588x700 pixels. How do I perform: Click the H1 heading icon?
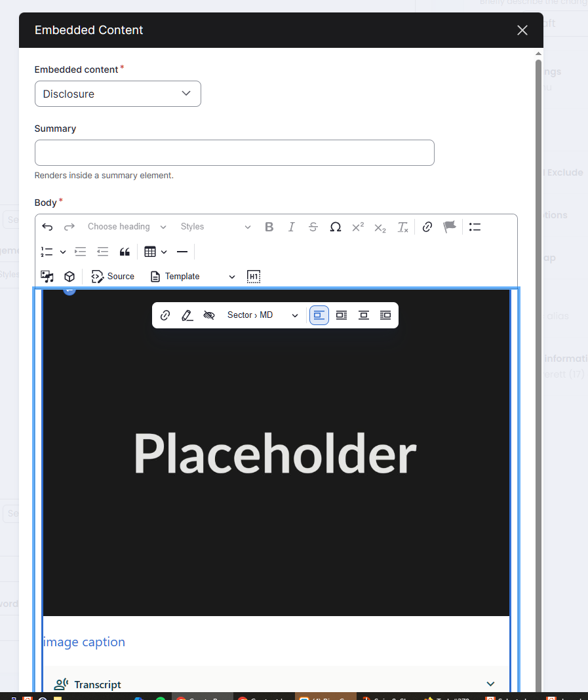tap(254, 276)
